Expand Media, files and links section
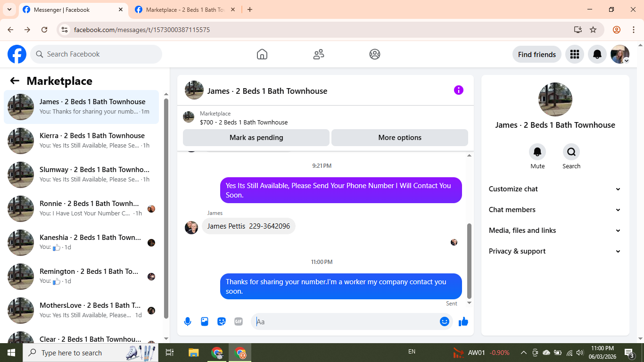Screen dimensions: 644x362 (x=555, y=230)
